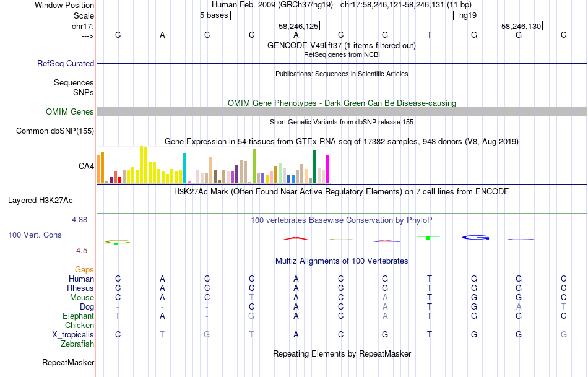This screenshot has height=377, width=588.
Task: Open Publications: Sequences in Scientific Articles title
Action: tap(342, 74)
